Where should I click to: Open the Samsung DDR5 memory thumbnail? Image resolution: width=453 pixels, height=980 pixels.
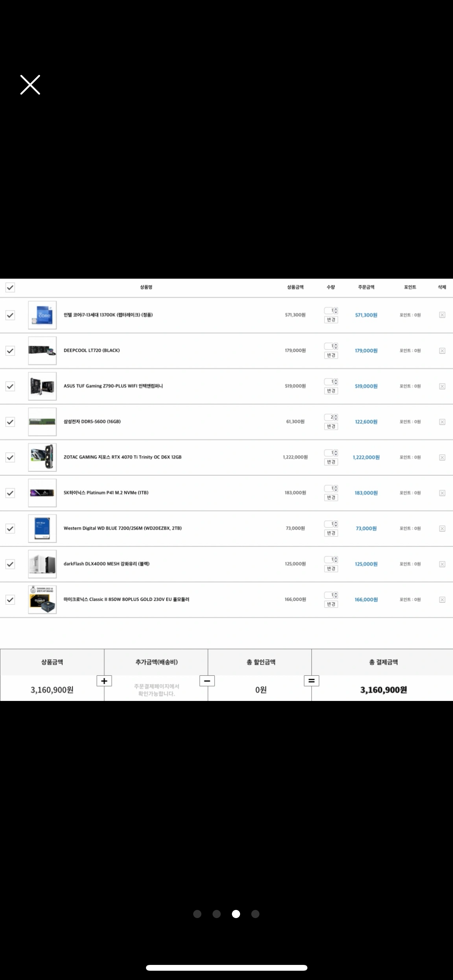click(42, 422)
